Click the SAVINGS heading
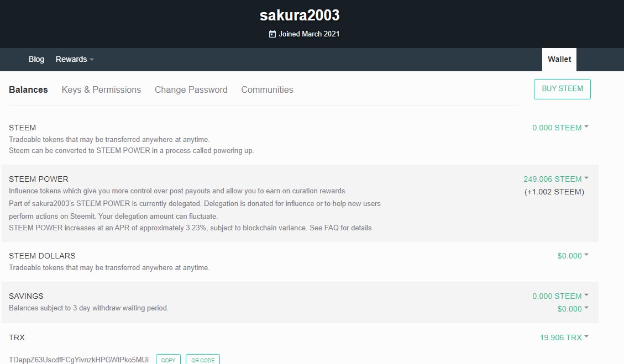The width and height of the screenshot is (624, 364). pos(27,296)
